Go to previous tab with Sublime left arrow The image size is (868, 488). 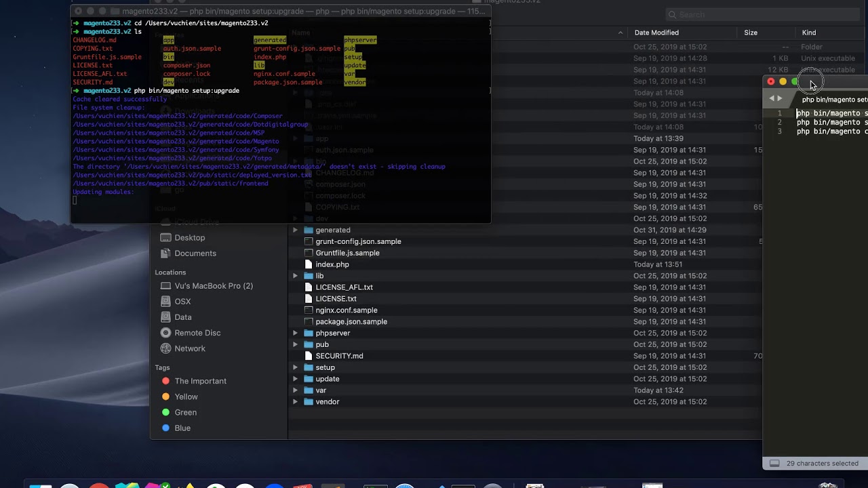coord(772,99)
